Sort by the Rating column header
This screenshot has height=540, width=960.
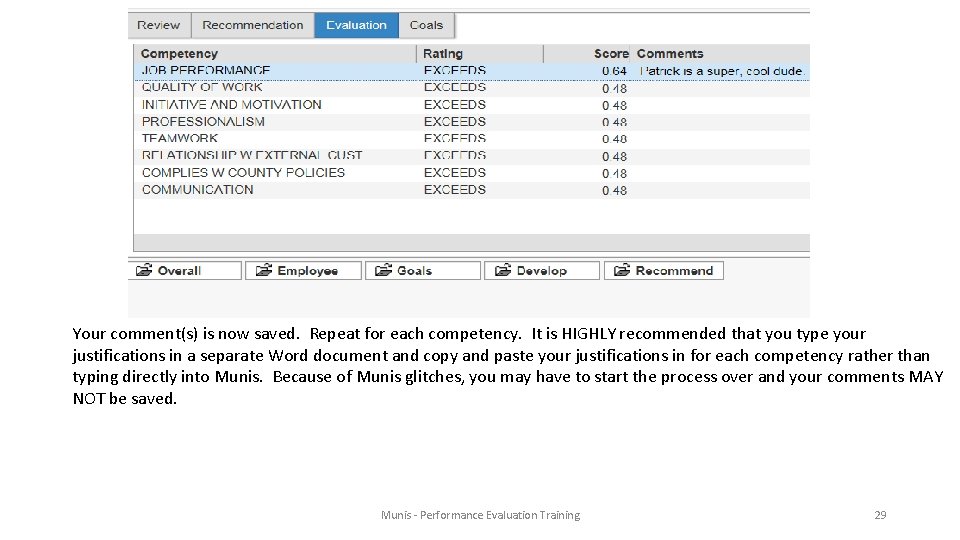click(481, 53)
